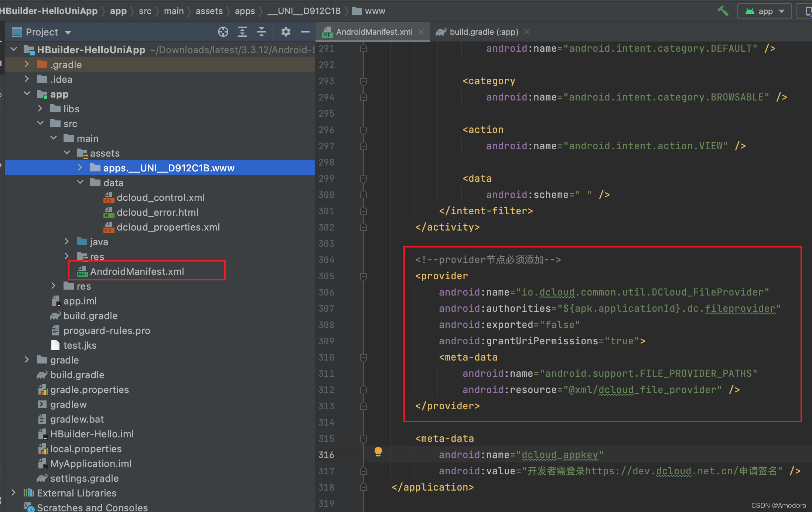Click the 'www' breadcrumb folder

tap(369, 11)
